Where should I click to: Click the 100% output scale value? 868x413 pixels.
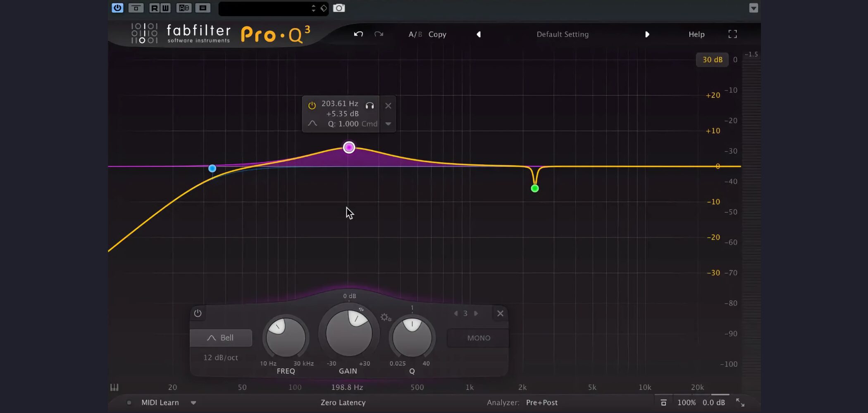tap(687, 403)
